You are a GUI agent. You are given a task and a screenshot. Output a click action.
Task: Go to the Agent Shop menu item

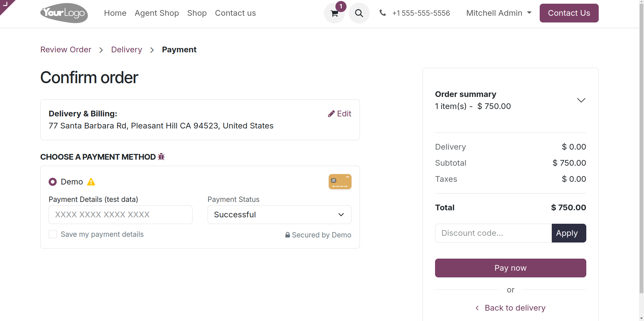point(157,13)
